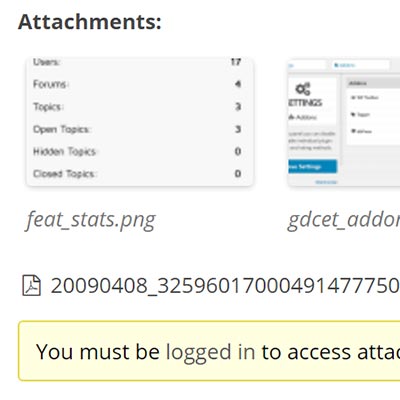Screen dimensions: 400x400
Task: Click the Users row in stats thumbnail
Action: 137,62
